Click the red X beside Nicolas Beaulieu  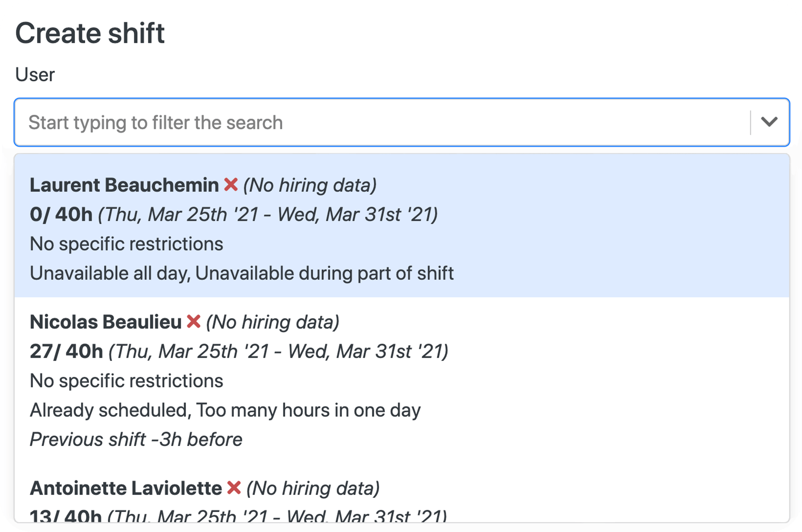[x=193, y=321]
